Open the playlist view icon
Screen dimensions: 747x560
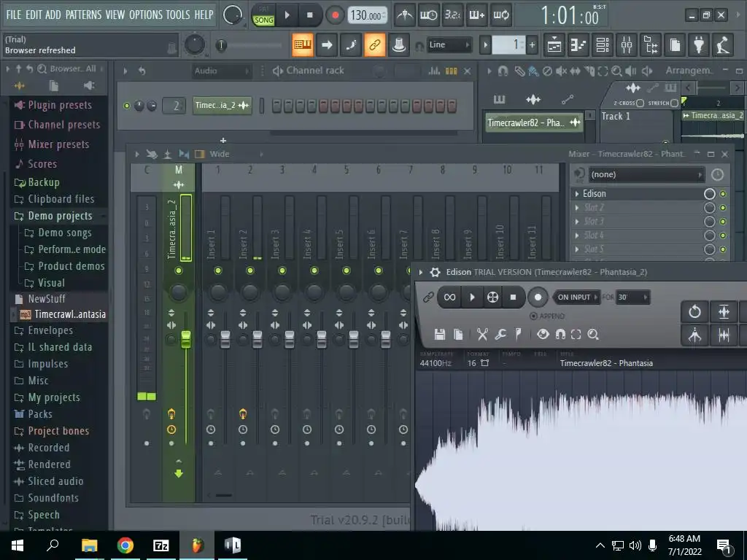[554, 45]
